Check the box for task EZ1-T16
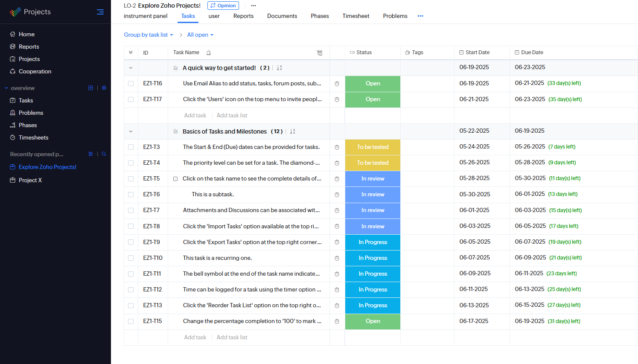The image size is (638, 364). (131, 84)
